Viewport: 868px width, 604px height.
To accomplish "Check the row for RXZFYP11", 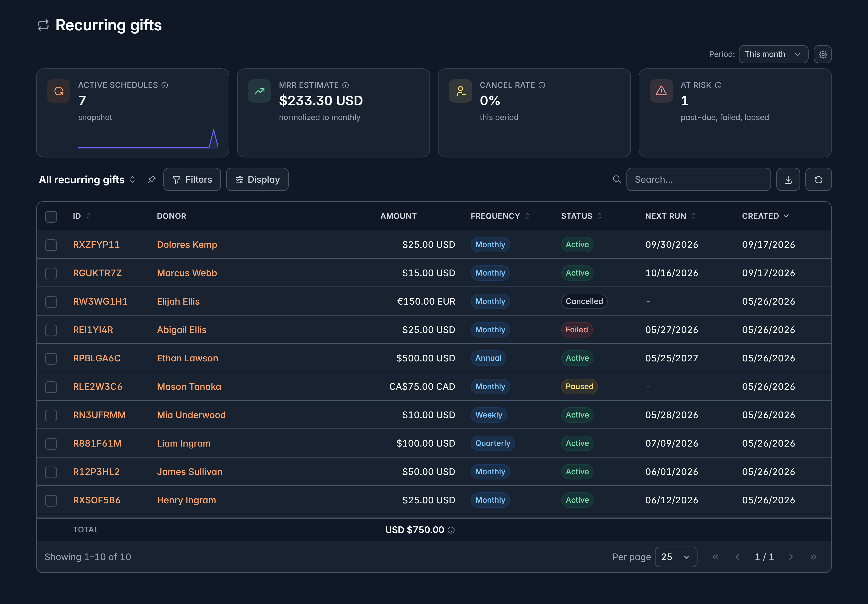I will (x=51, y=245).
